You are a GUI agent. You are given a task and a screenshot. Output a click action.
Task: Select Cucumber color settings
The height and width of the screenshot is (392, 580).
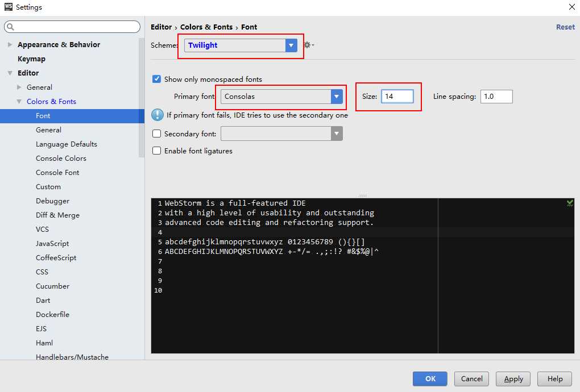[x=52, y=286]
